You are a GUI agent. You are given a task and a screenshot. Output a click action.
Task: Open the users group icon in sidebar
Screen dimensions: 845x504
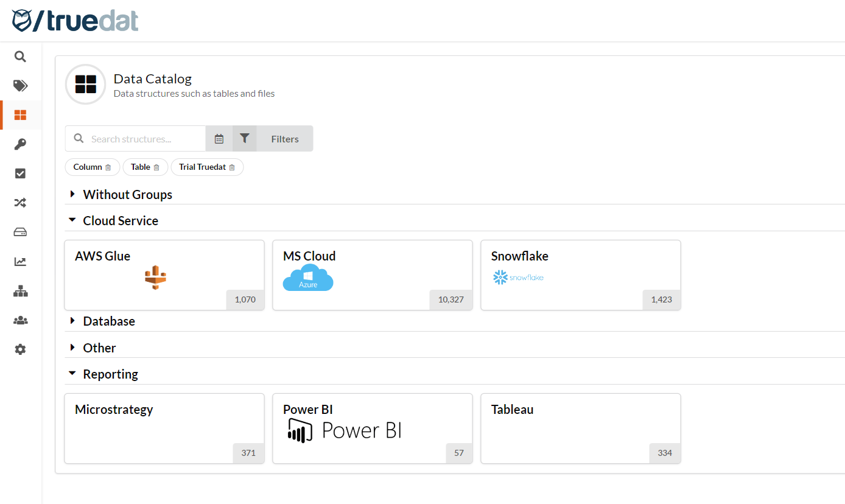click(20, 320)
